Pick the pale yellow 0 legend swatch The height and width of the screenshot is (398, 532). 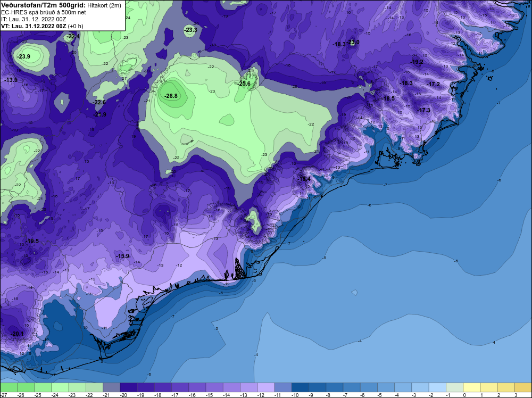[x=471, y=387]
